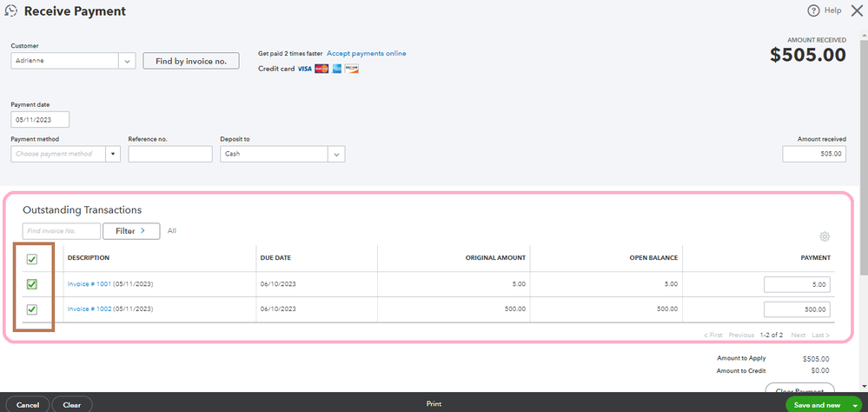Uncheck the Invoice # 1002 checkbox
The width and height of the screenshot is (868, 412).
[32, 309]
